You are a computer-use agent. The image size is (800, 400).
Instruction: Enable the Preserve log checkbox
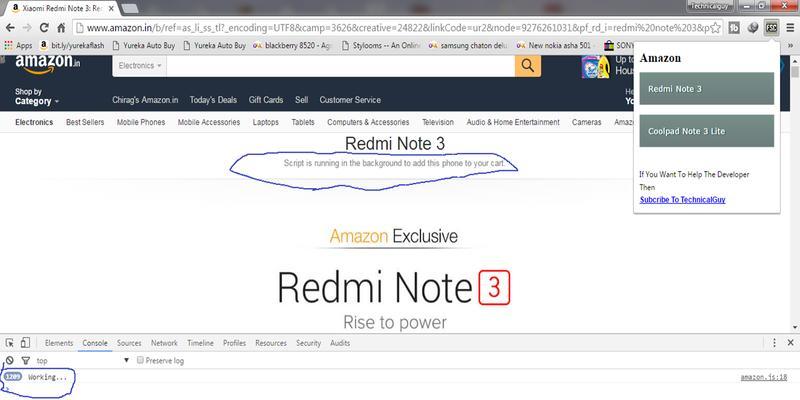coord(140,360)
